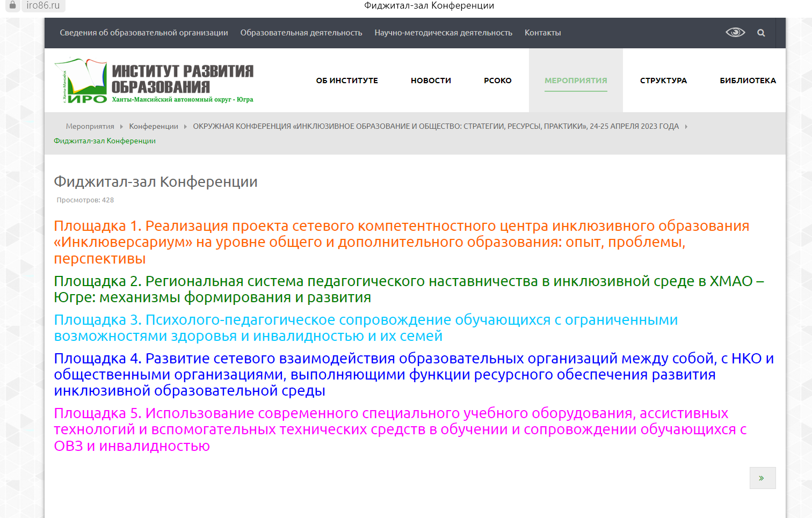The image size is (812, 518).
Task: Go to 'Мероприятия' breadcrumb link
Action: tap(90, 126)
